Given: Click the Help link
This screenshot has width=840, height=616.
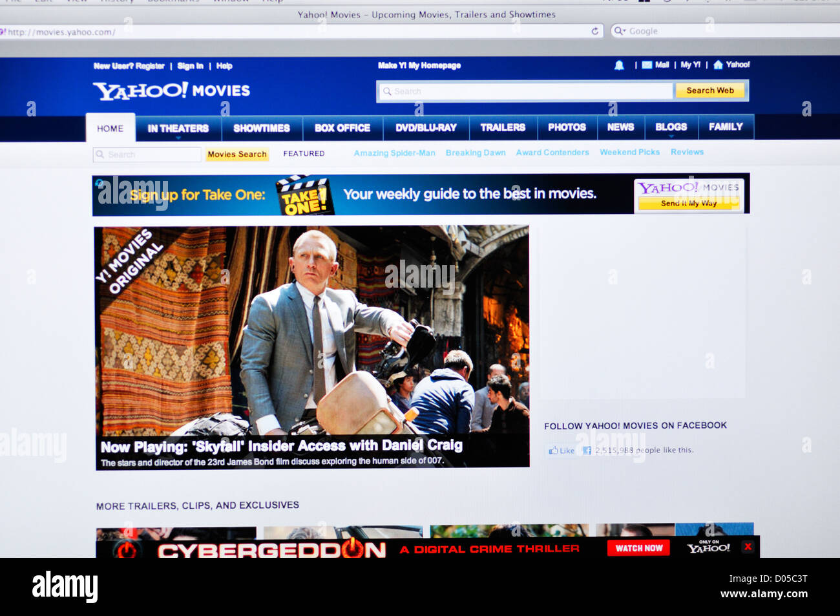Looking at the screenshot, I should coord(224,66).
